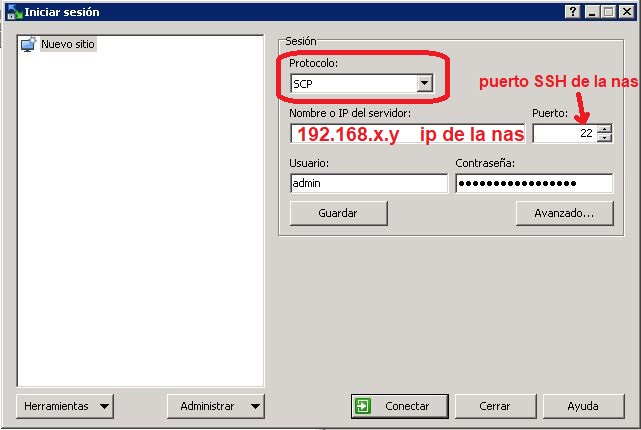Click the green Conectar login icon
Image resolution: width=641 pixels, height=430 pixels.
tap(363, 406)
